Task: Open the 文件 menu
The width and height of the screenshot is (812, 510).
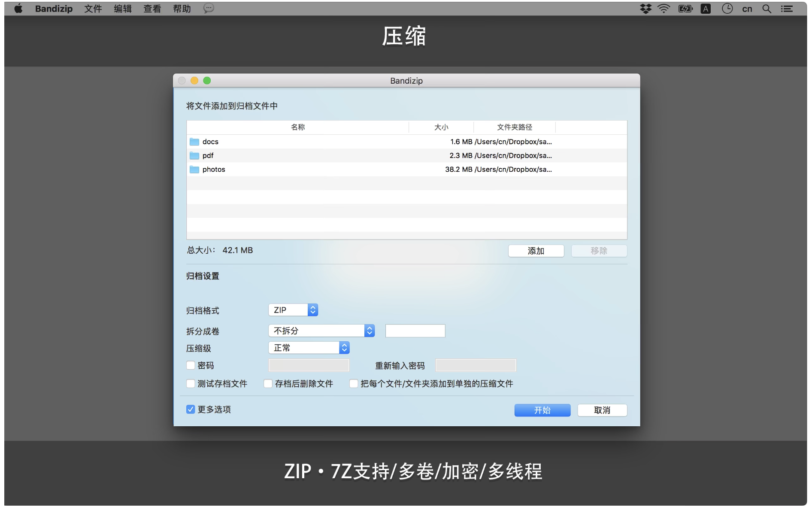Action: [93, 9]
